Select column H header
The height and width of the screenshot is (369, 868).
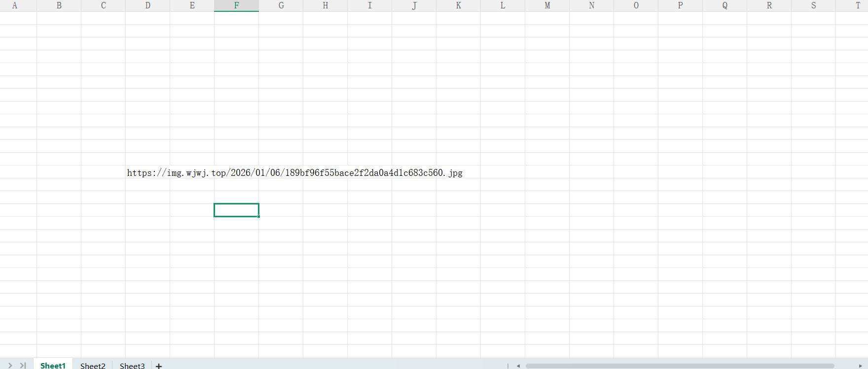tap(325, 5)
